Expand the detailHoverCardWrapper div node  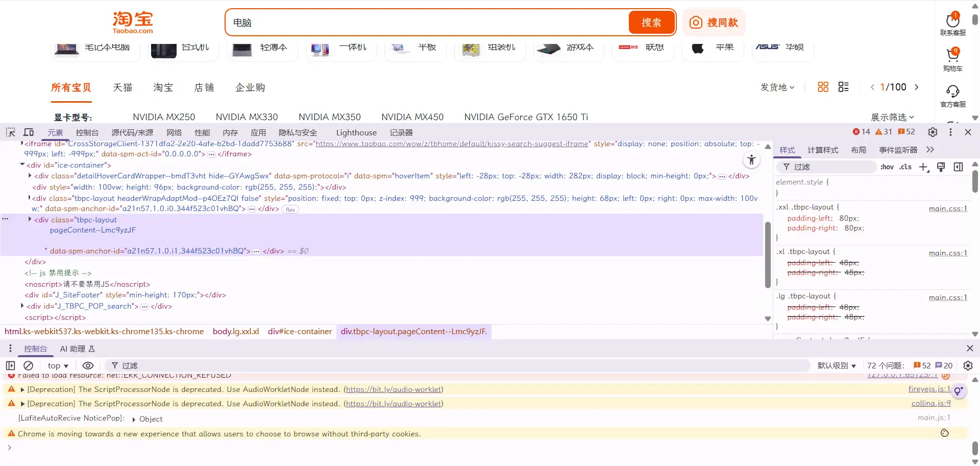pyautogui.click(x=30, y=175)
